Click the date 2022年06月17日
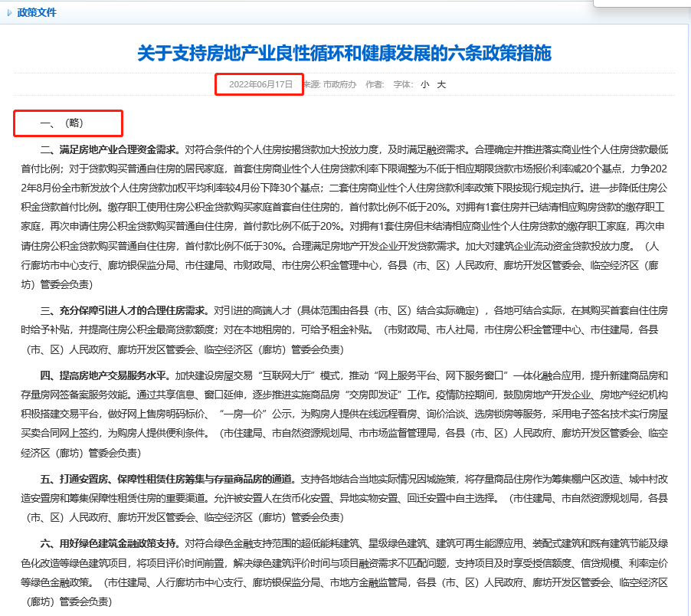691x616 pixels. point(260,84)
